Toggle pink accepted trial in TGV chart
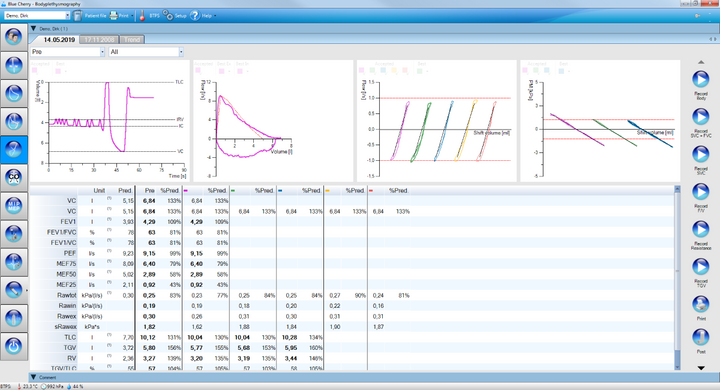The image size is (720, 390). click(525, 71)
